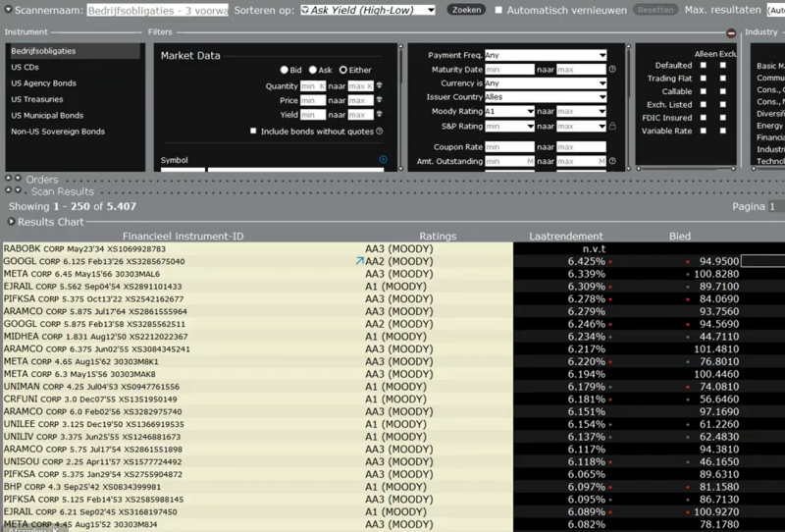This screenshot has width=785, height=532.
Task: Select US Treasuries instrument type
Action: 74,99
